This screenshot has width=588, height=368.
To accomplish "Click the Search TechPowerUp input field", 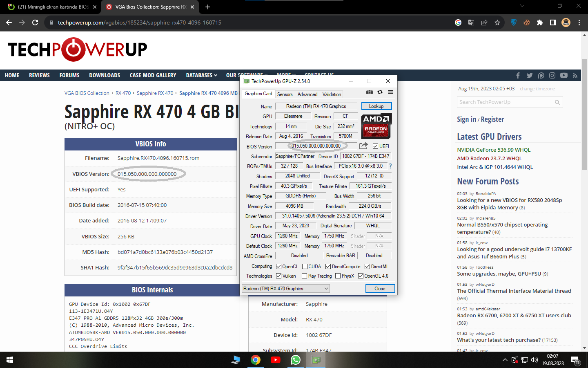I will (x=506, y=102).
